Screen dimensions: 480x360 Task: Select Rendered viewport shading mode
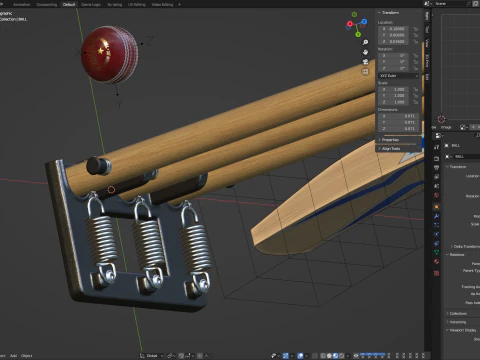coord(342,356)
